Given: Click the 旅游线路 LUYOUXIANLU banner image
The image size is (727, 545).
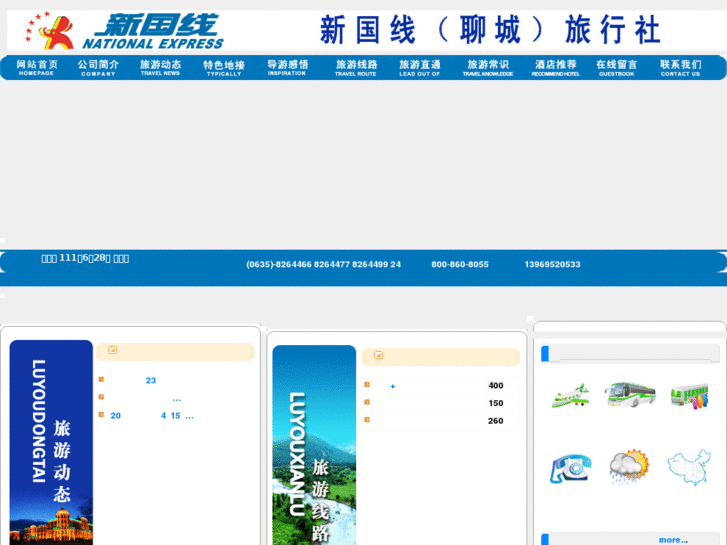Looking at the screenshot, I should [314, 445].
